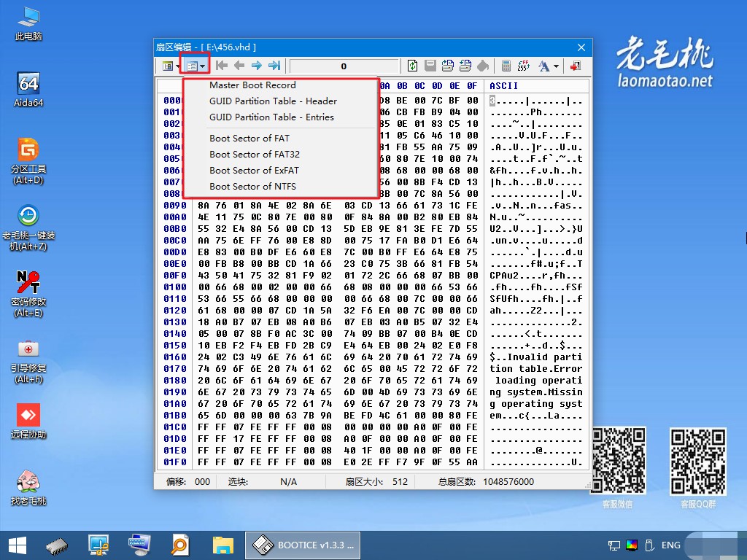
Task: Go to the previous sector
Action: 239,66
